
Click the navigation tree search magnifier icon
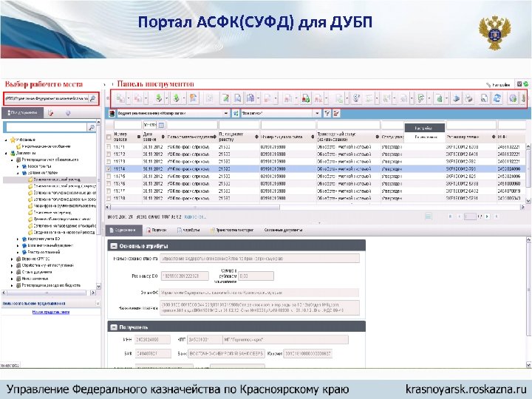pos(92,127)
